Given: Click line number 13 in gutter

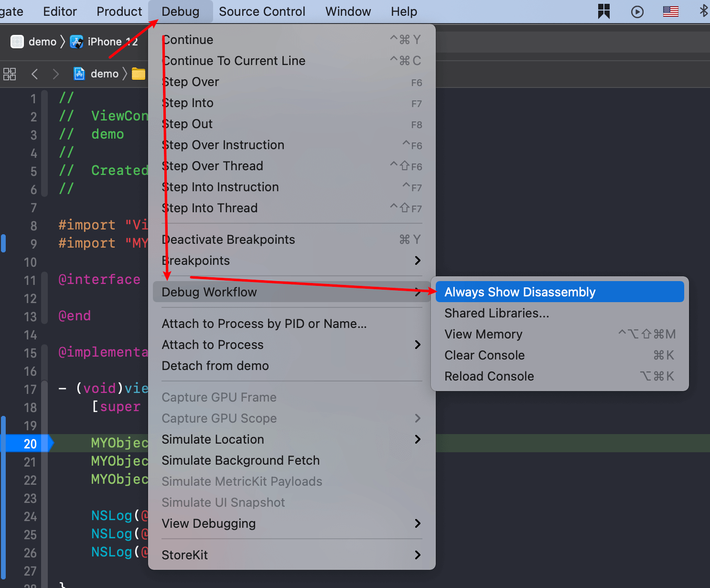Looking at the screenshot, I should (x=30, y=316).
